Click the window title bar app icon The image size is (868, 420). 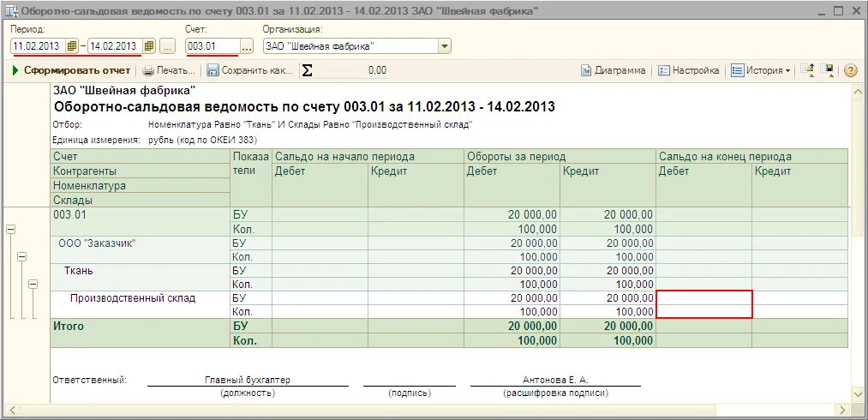coord(11,11)
